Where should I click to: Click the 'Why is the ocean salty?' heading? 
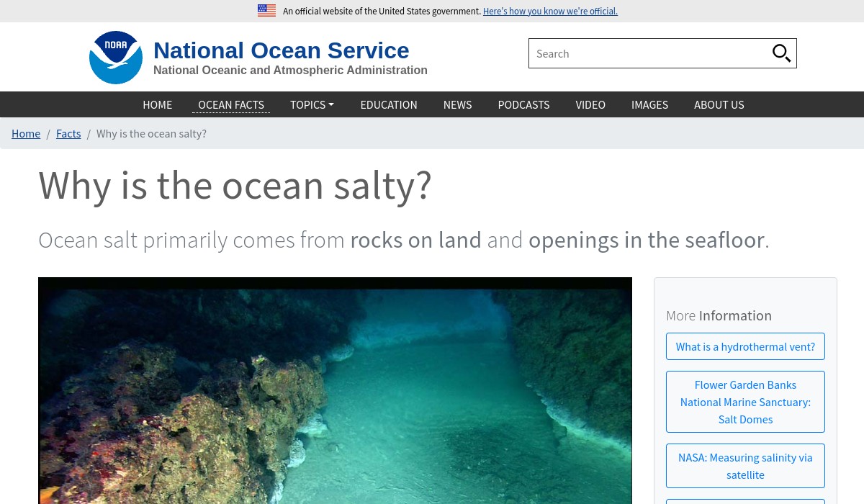pos(235,185)
